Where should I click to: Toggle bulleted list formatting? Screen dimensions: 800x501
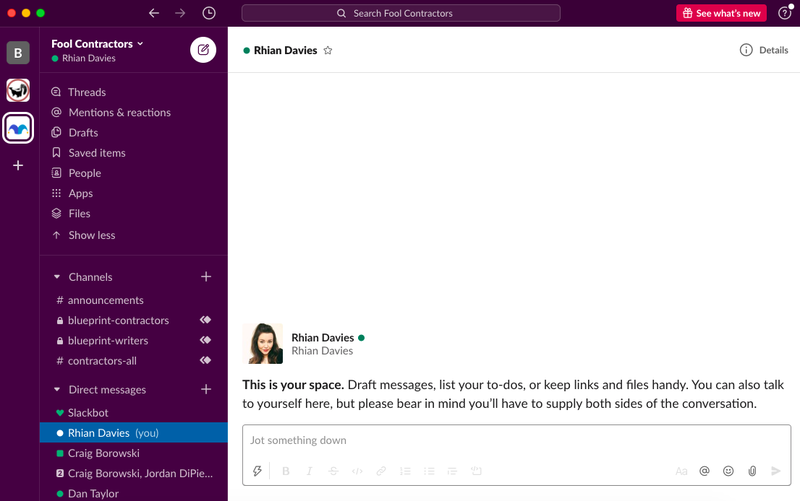point(429,471)
